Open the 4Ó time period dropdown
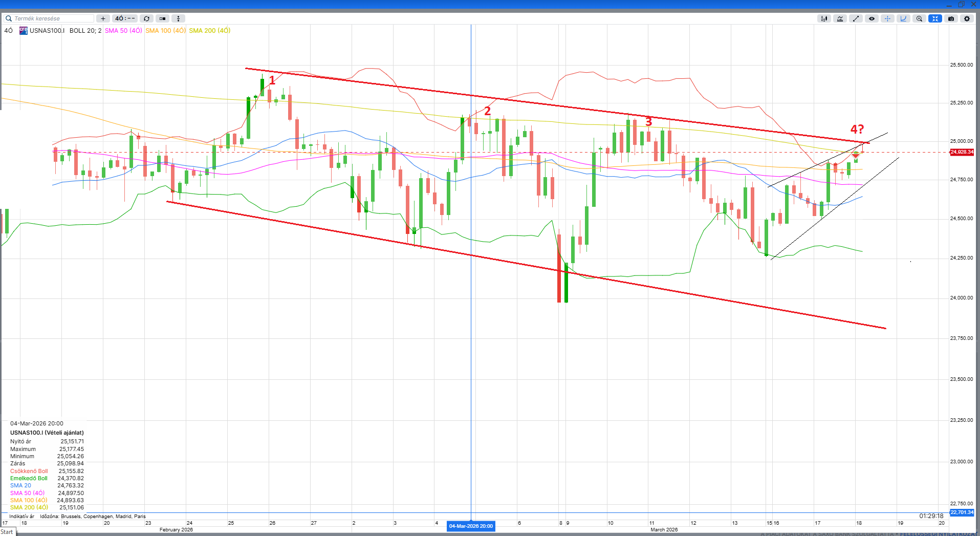Viewport: 980px width, 536px height. point(125,18)
